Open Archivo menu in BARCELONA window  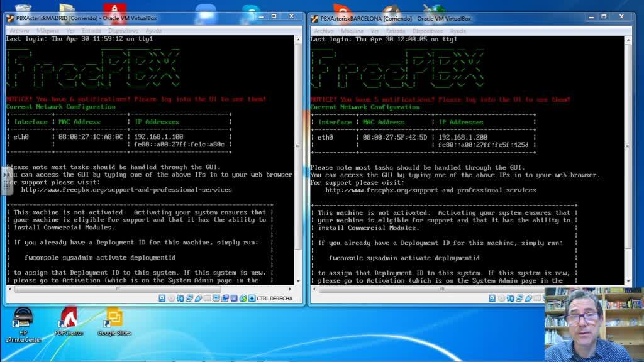point(324,31)
